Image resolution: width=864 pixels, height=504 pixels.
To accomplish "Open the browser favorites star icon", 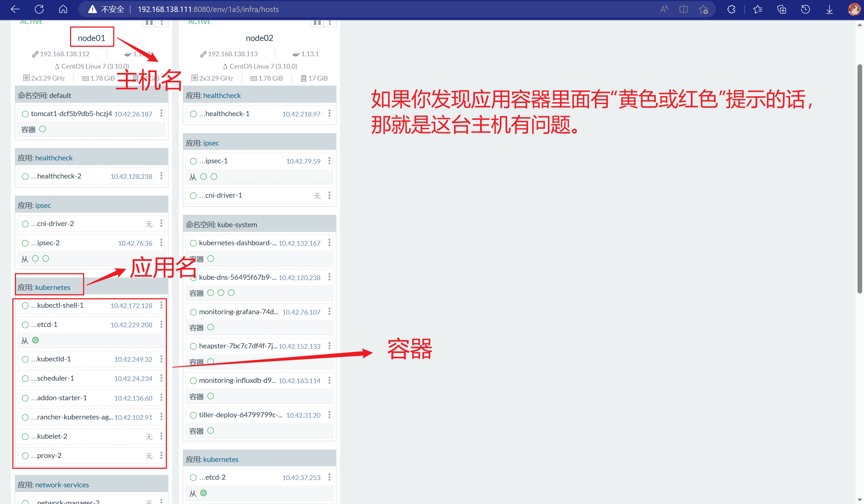I will (758, 9).
